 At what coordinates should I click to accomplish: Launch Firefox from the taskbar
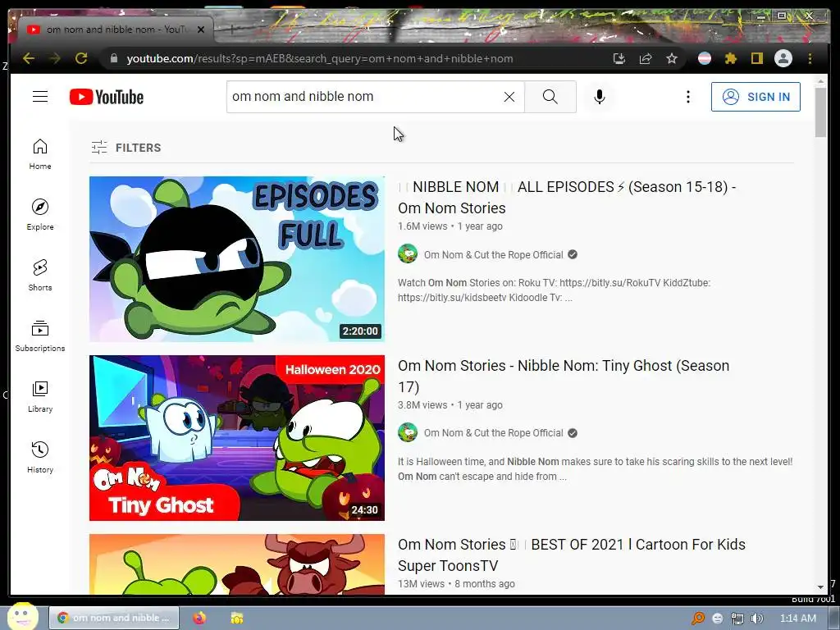(199, 618)
